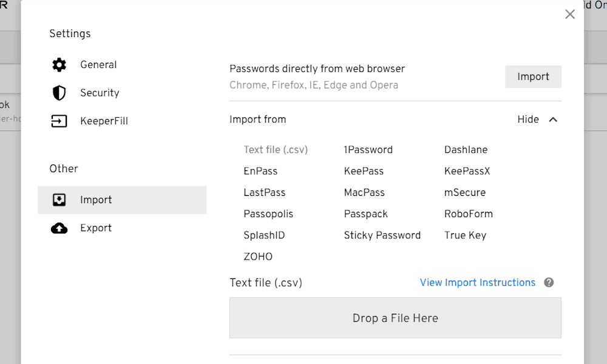This screenshot has width=607, height=364.
Task: Choose KeePass as import source
Action: [x=364, y=171]
